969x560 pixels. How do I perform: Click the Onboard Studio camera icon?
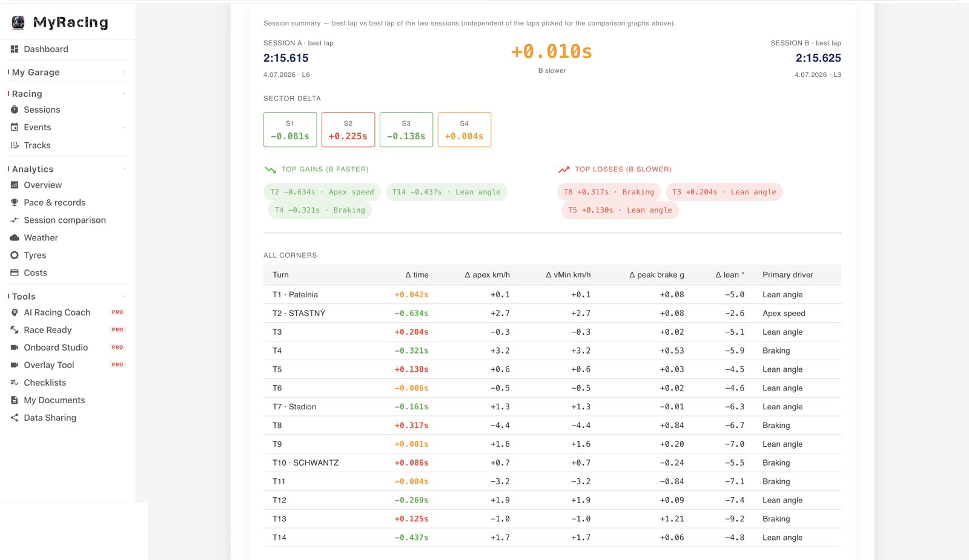tap(15, 347)
